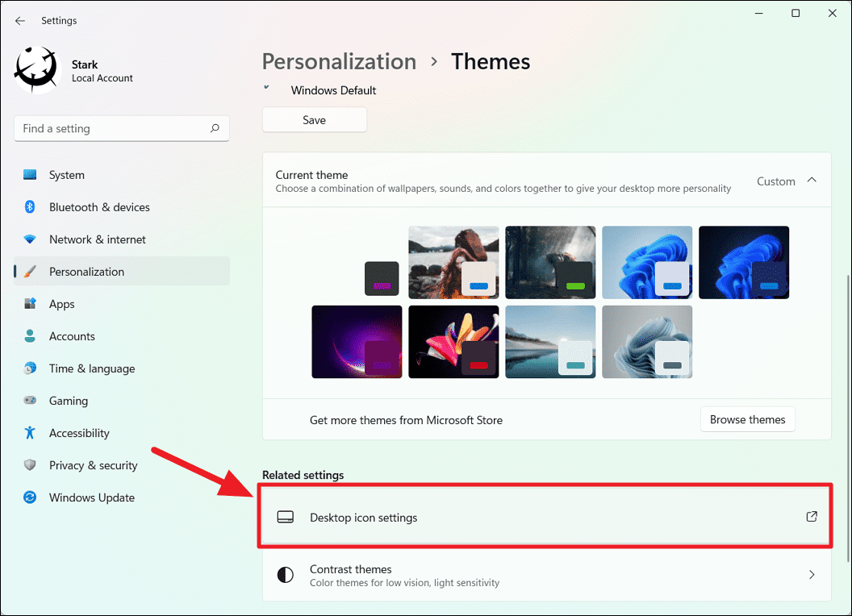Click the Apps icon in the sidebar
This screenshot has height=616, width=852.
[30, 304]
